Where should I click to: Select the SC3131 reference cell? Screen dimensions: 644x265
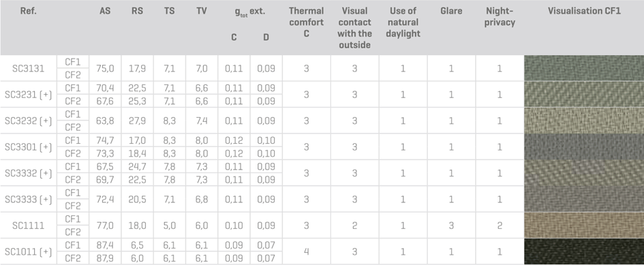point(29,69)
